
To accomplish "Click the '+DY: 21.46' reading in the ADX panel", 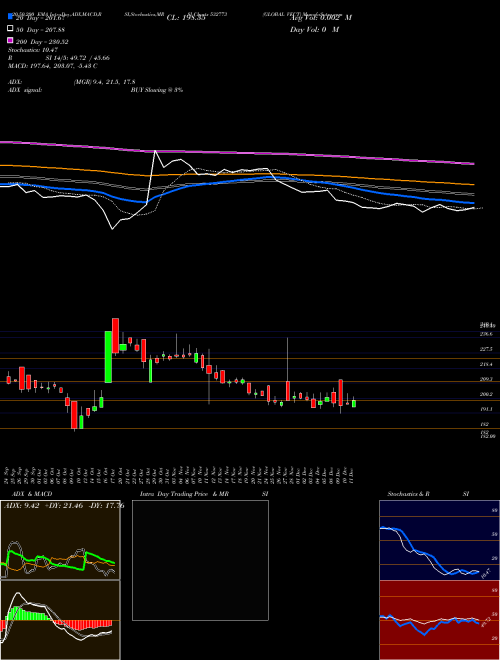I will coord(64,506).
